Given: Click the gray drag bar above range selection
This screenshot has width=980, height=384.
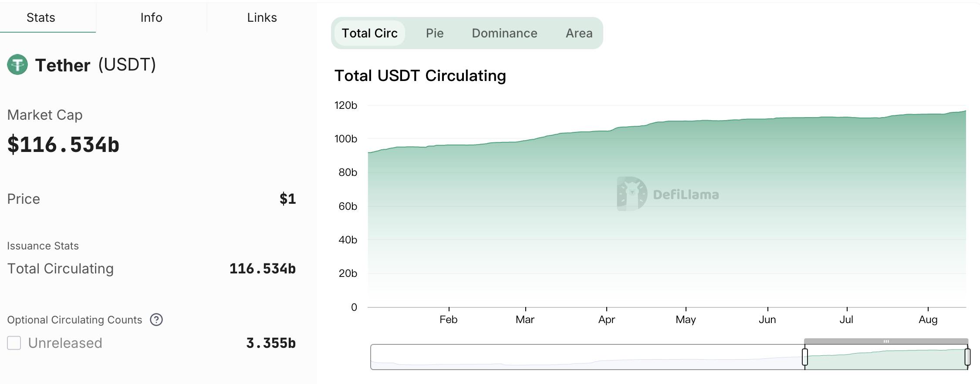Looking at the screenshot, I should coord(886,341).
